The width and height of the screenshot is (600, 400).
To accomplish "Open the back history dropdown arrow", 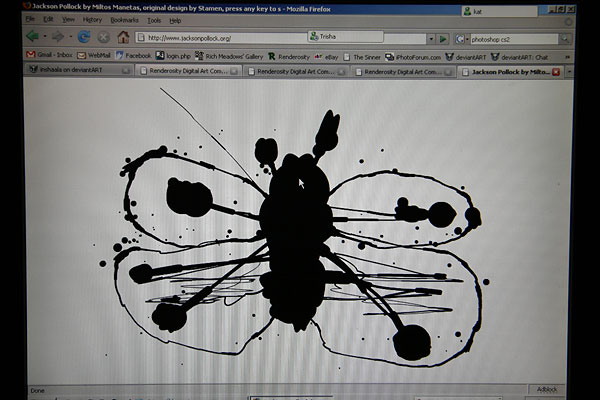I will (x=45, y=37).
